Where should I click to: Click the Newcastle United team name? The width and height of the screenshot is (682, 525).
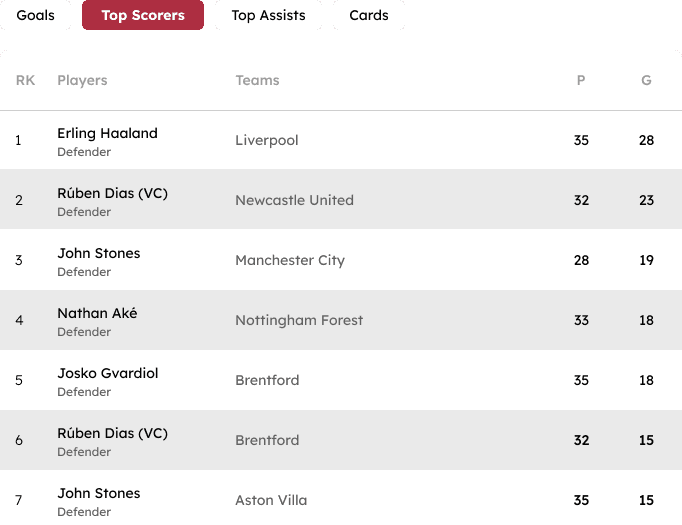[x=294, y=200]
